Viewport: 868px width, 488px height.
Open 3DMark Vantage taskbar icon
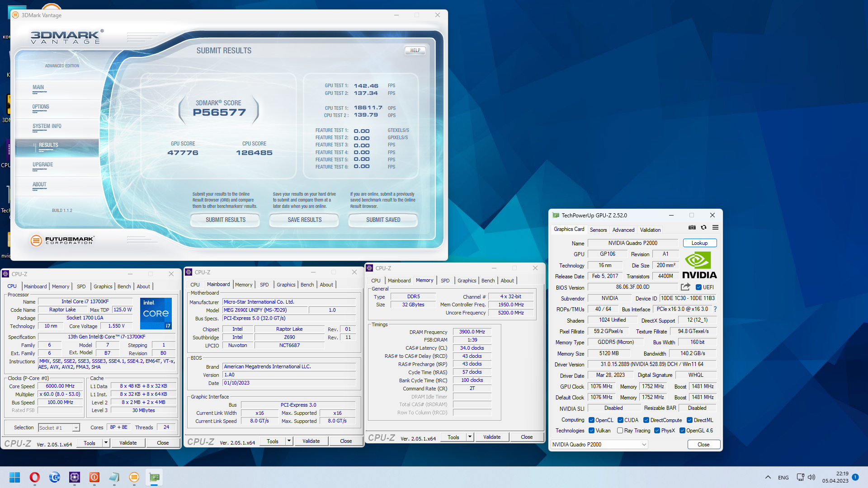click(x=134, y=477)
